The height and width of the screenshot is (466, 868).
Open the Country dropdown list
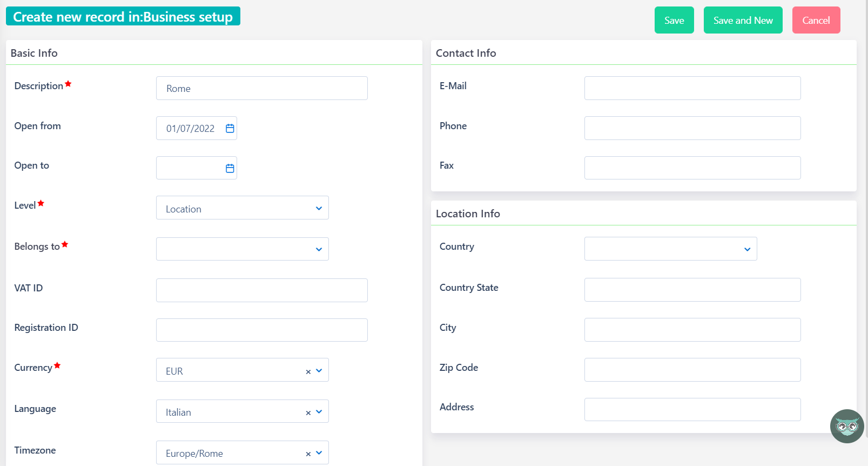[x=747, y=249]
